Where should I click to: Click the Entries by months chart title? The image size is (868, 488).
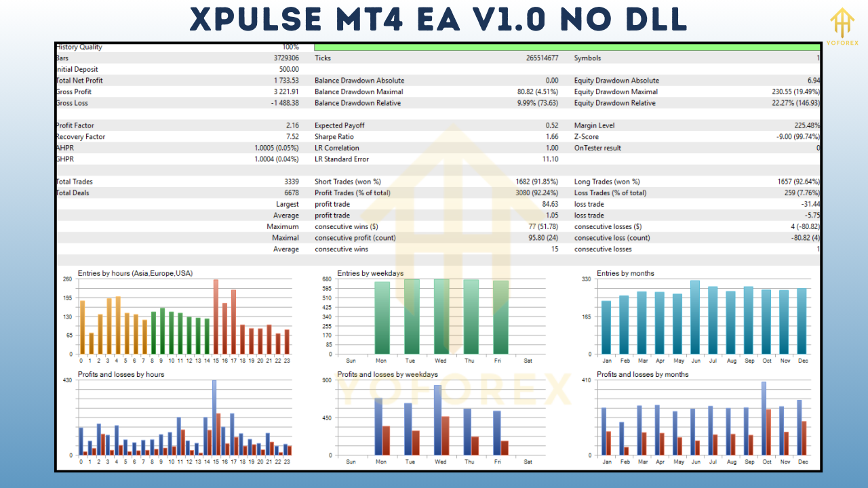625,273
